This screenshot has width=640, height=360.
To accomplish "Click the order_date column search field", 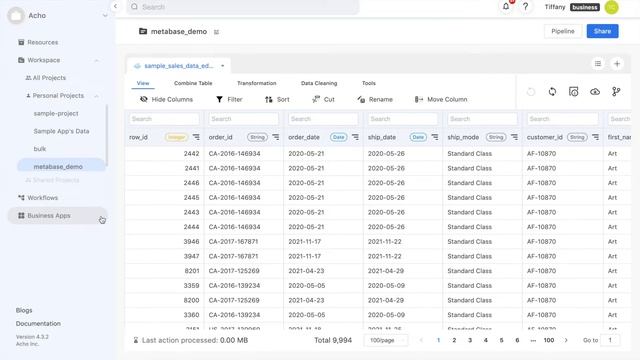I will (x=323, y=119).
